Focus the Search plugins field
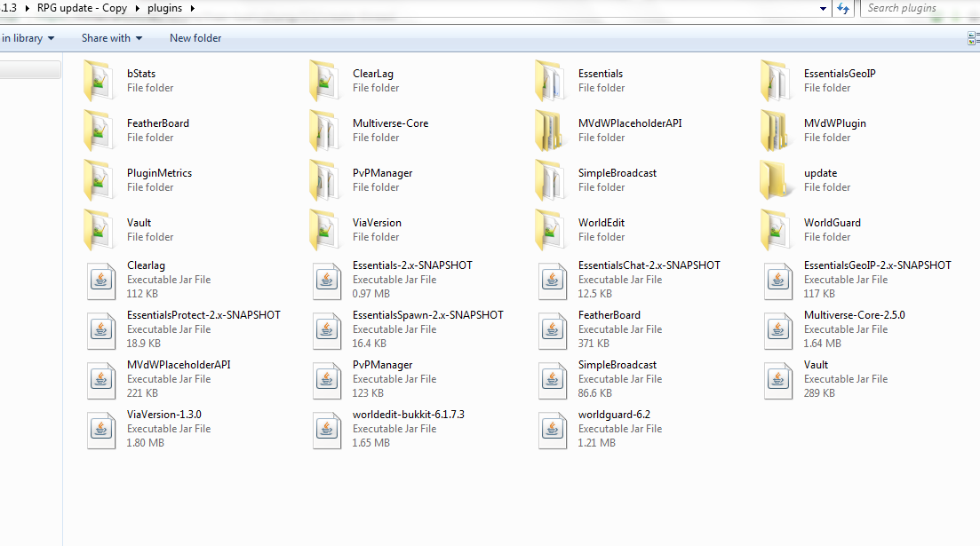Viewport: 980px width, 546px height. pos(919,8)
